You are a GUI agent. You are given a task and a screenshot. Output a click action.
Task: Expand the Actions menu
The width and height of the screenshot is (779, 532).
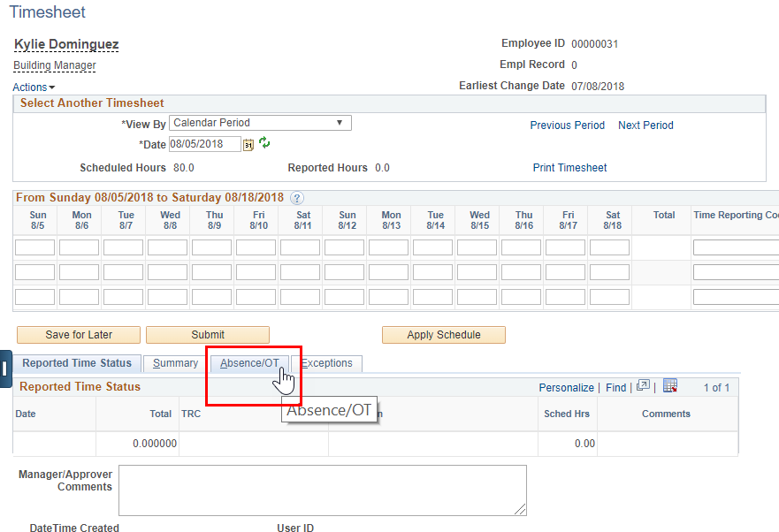click(x=31, y=87)
